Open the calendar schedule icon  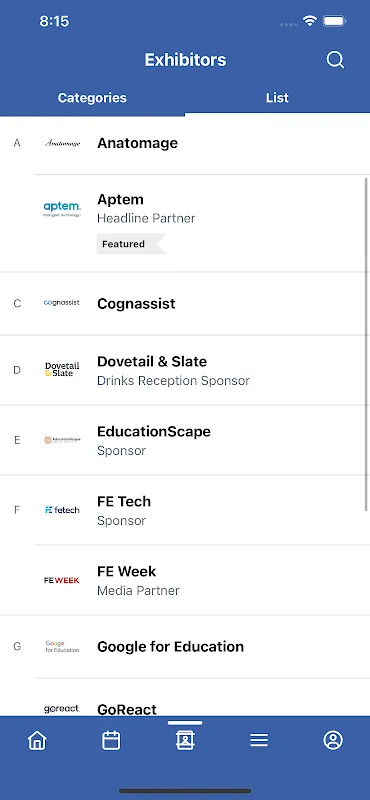coord(111,740)
